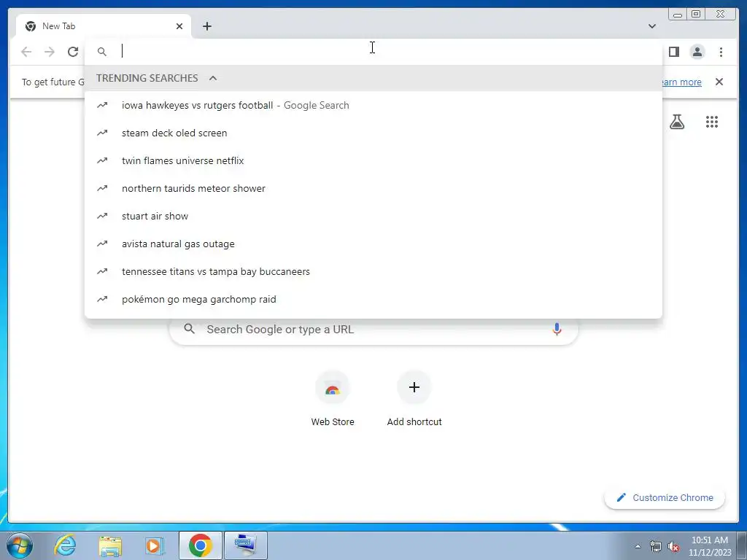Viewport: 747px width, 560px height.
Task: Click the Search Google or type a URL box
Action: tap(373, 329)
